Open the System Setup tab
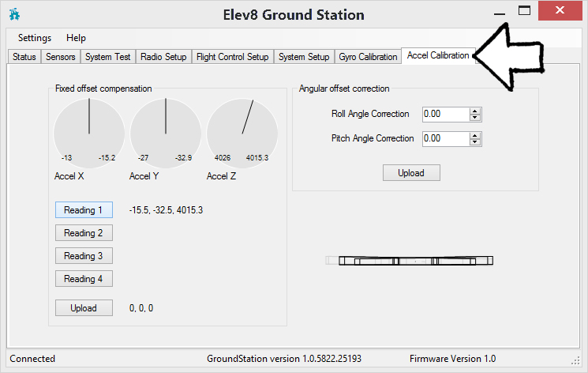Viewport: 588px width, 373px height. point(304,57)
